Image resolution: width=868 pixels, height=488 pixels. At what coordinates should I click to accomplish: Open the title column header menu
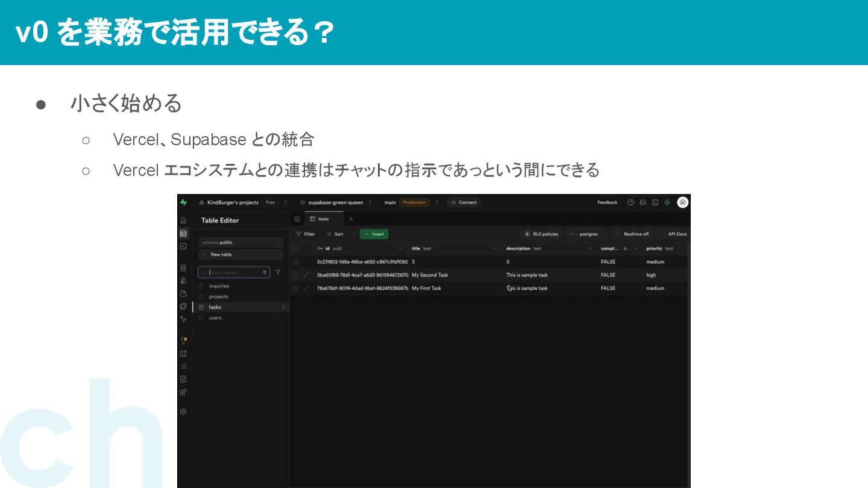click(x=496, y=248)
